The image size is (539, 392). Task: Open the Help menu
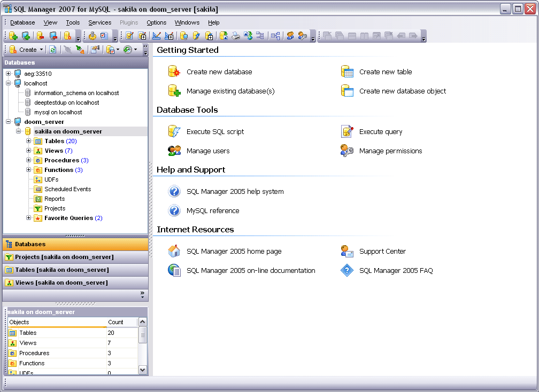click(x=213, y=22)
